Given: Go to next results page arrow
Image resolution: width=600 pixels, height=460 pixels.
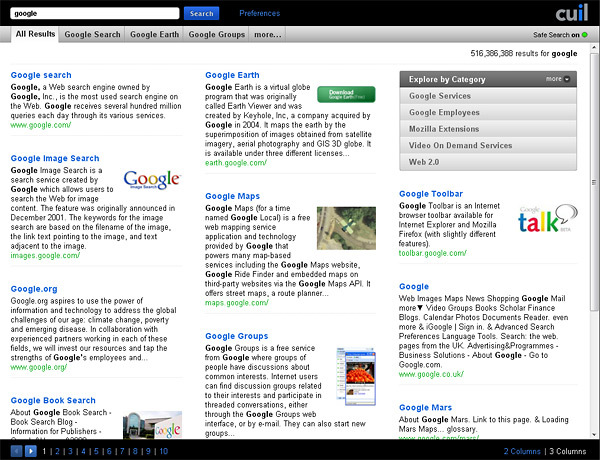Looking at the screenshot, I should 31,451.
